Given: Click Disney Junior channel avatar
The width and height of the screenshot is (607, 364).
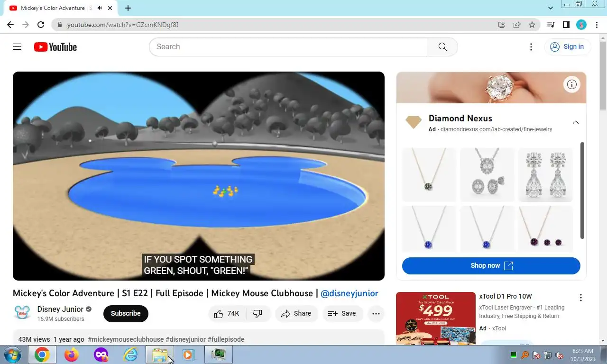Looking at the screenshot, I should (x=22, y=313).
